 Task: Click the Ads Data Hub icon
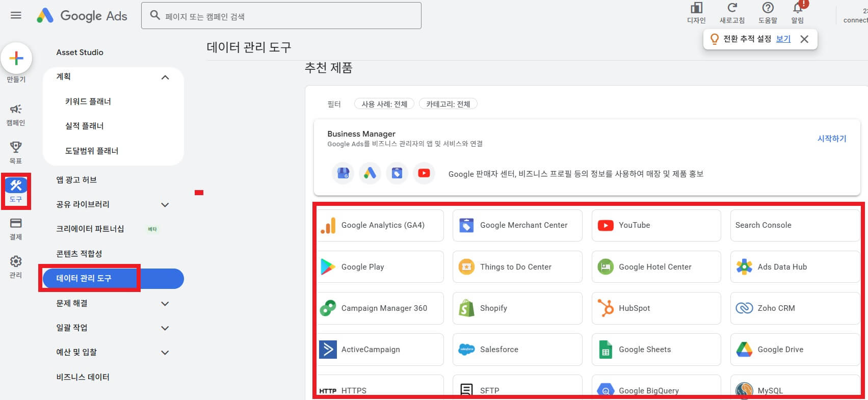click(744, 266)
